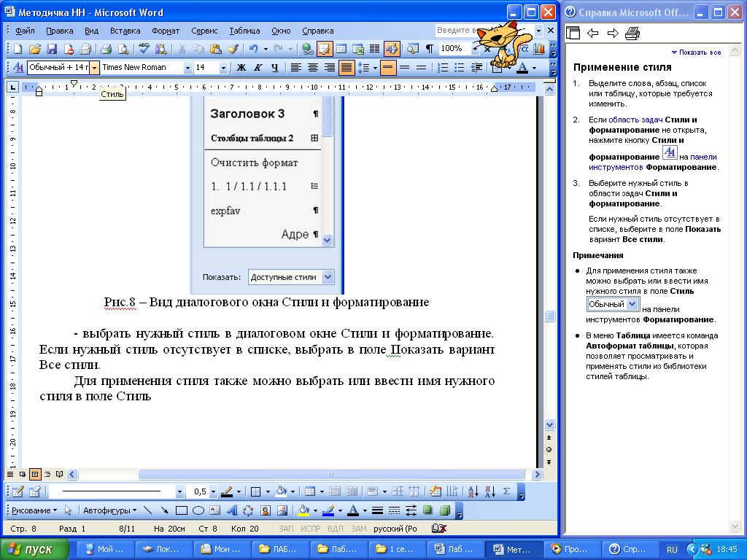Click the AutoSum sigma icon
This screenshot has height=560, width=747.
coord(507,491)
